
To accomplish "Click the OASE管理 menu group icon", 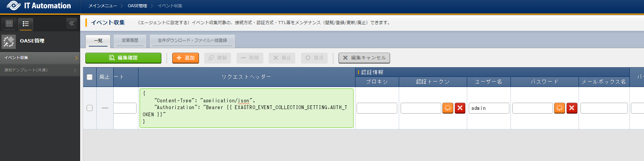I will click(x=9, y=41).
